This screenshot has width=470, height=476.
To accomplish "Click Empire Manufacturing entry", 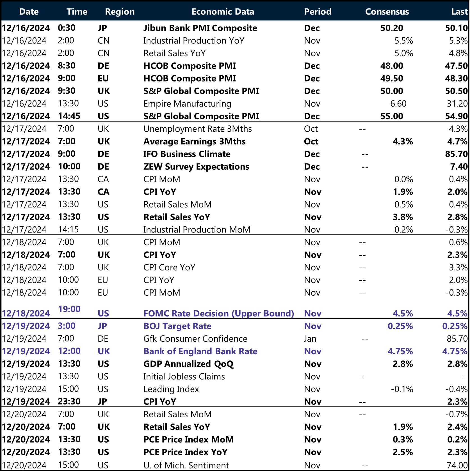I will 187,104.
